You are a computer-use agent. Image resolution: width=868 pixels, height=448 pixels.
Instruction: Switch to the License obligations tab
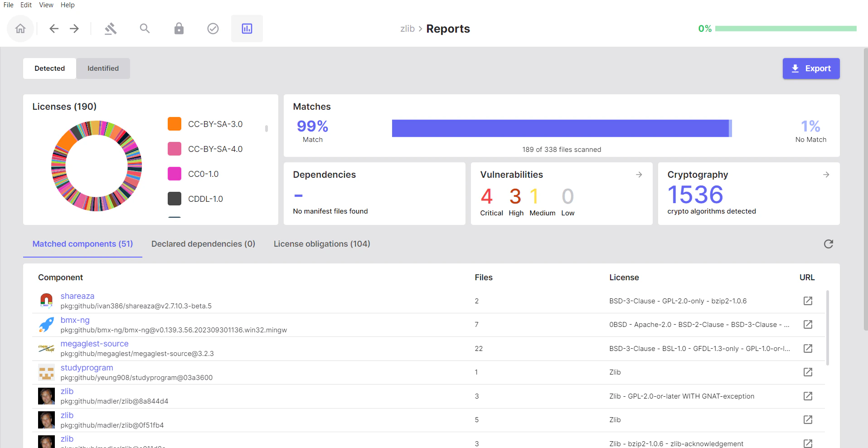click(322, 244)
